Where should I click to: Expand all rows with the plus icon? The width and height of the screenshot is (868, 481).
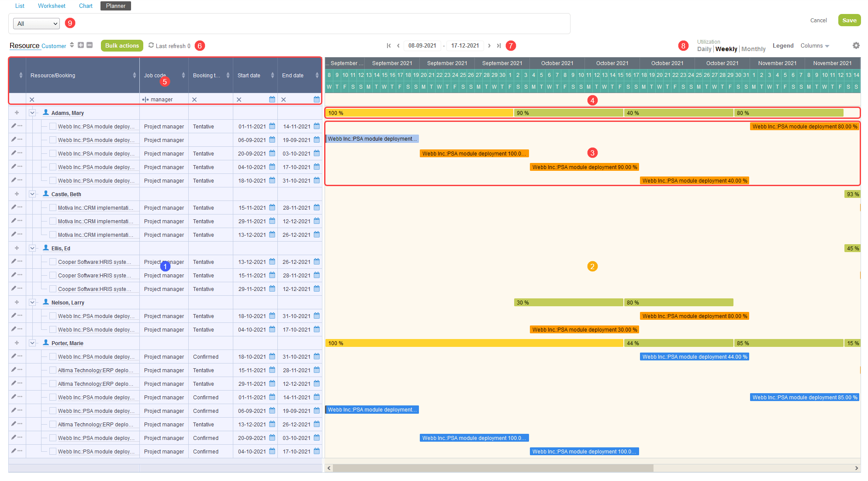[x=81, y=45]
